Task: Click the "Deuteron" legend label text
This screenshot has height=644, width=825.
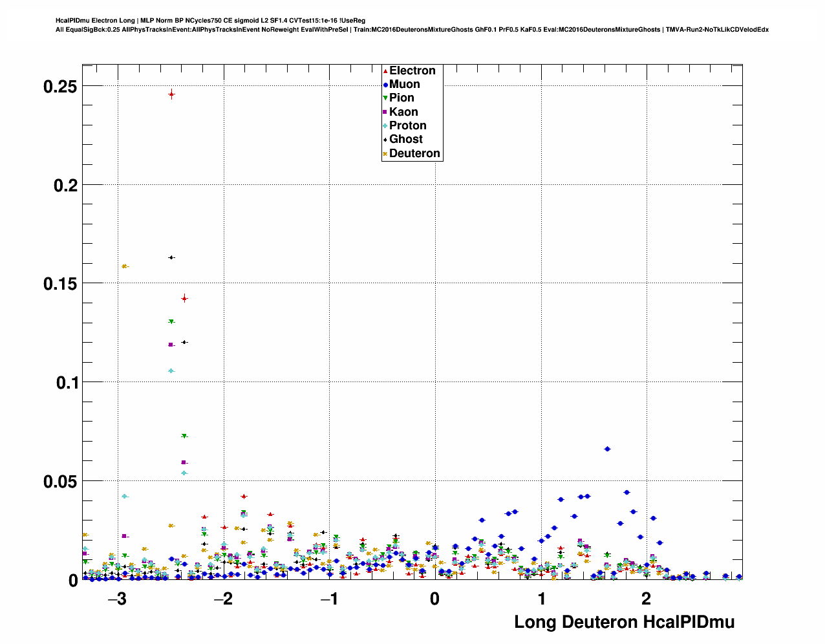Action: point(414,153)
